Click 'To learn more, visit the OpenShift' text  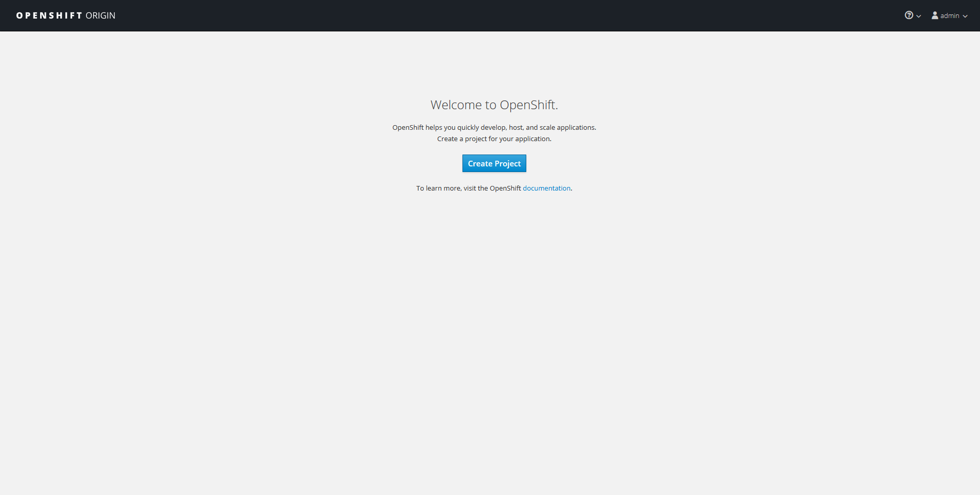pos(469,188)
